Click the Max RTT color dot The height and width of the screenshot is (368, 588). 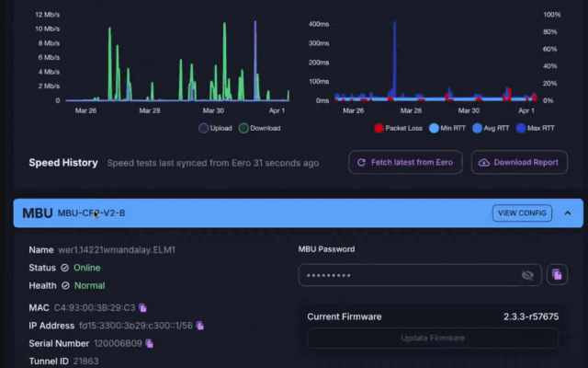point(521,128)
